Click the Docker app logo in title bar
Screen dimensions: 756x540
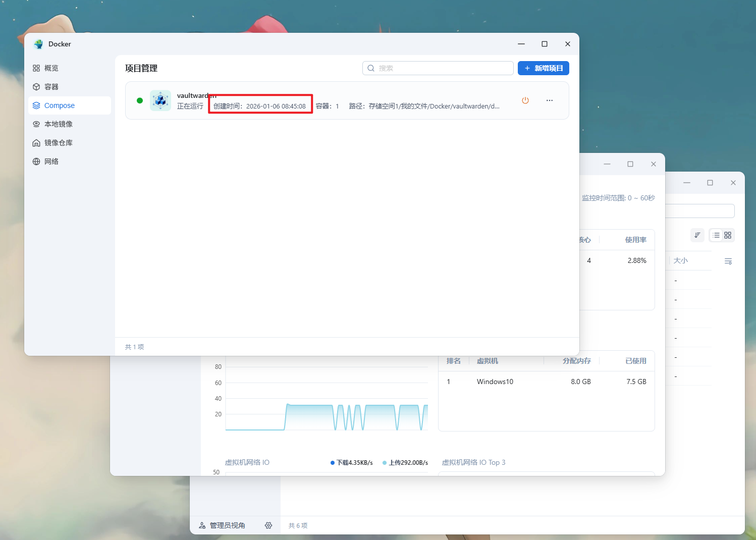pos(38,44)
